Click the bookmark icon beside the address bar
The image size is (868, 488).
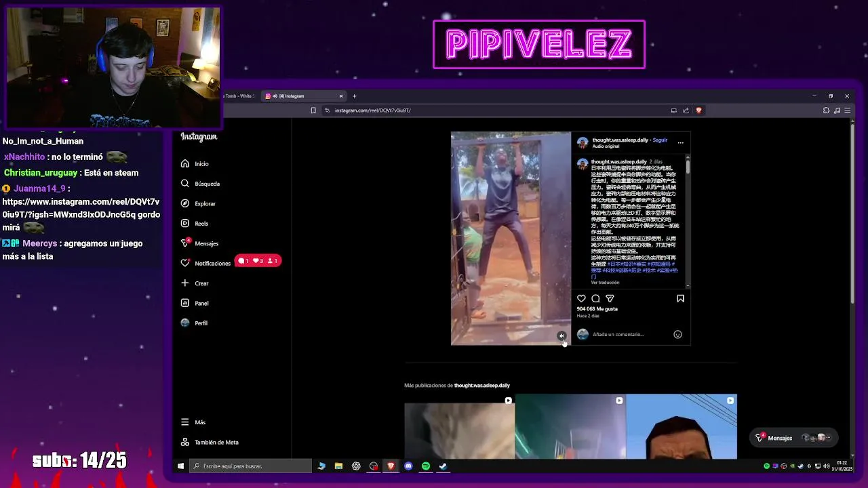pos(313,110)
